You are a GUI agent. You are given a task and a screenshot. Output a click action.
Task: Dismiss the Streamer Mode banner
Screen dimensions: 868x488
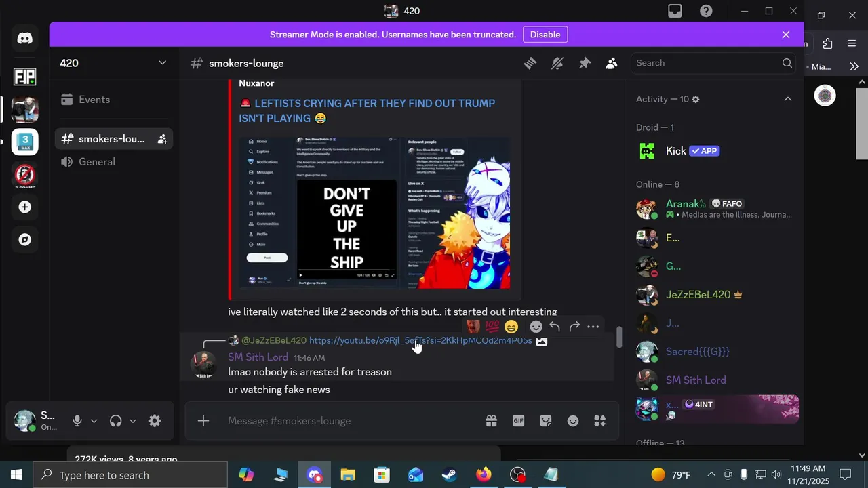[x=786, y=35]
